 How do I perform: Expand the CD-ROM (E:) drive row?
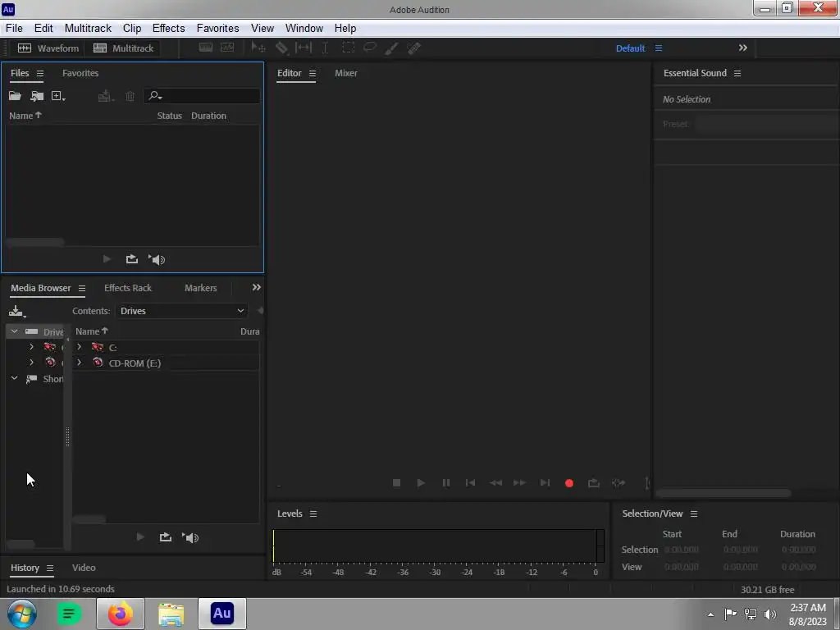point(80,363)
